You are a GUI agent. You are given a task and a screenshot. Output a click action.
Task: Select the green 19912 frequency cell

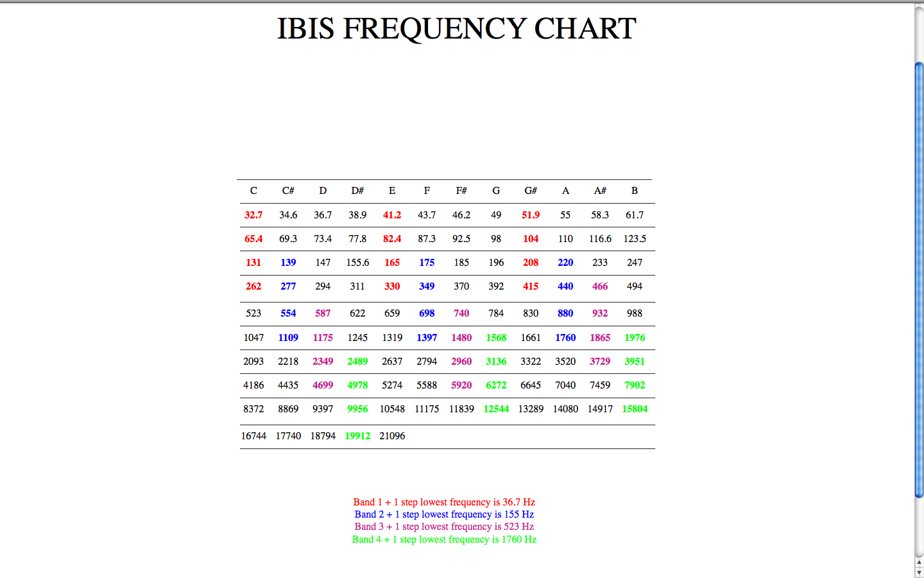click(357, 435)
